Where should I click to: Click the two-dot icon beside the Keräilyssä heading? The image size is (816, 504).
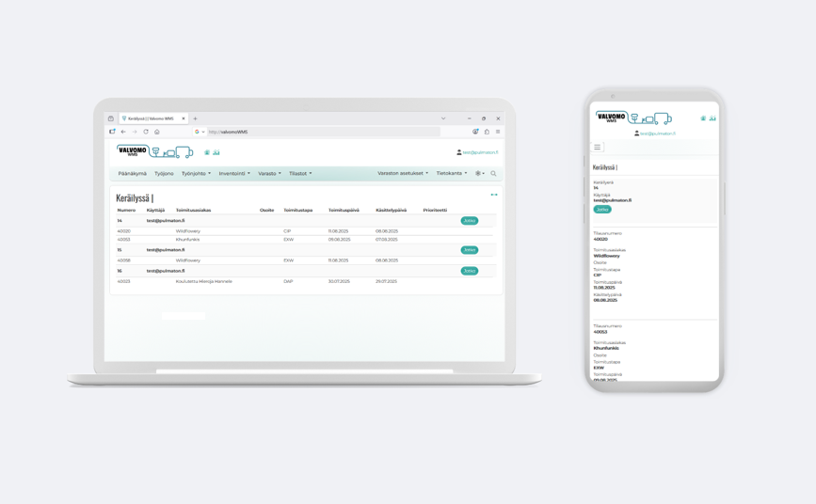[x=493, y=195]
